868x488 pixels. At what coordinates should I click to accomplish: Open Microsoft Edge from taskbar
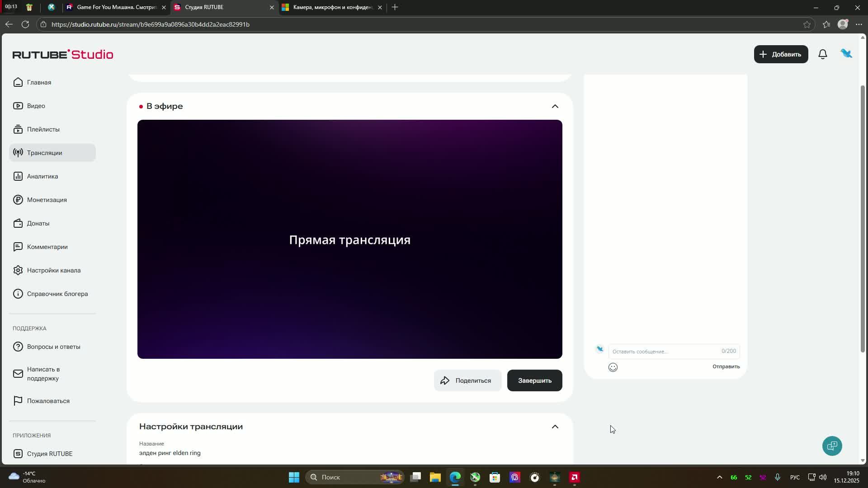(x=455, y=477)
